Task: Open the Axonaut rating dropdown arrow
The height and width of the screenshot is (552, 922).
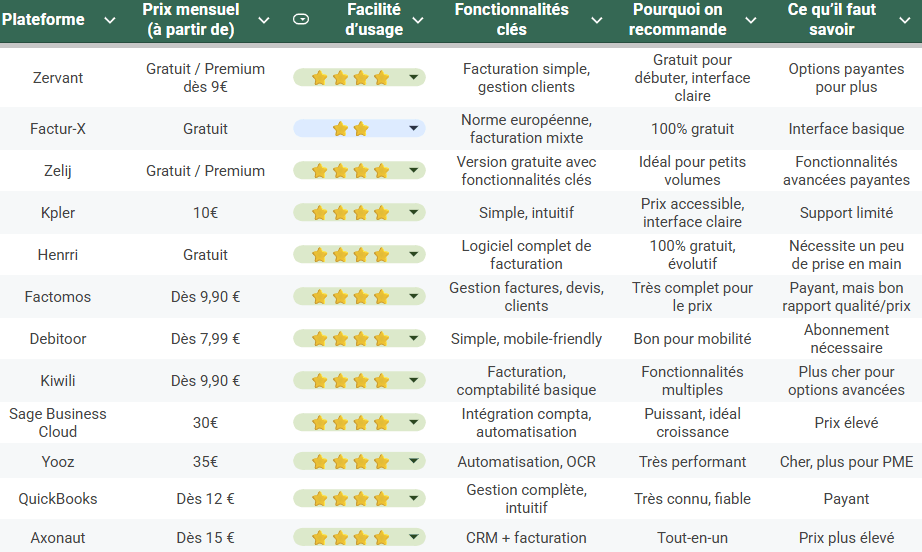Action: [x=414, y=538]
